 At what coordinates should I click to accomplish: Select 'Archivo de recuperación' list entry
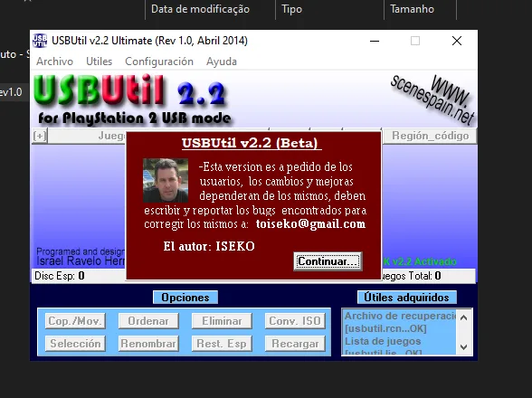(400, 316)
